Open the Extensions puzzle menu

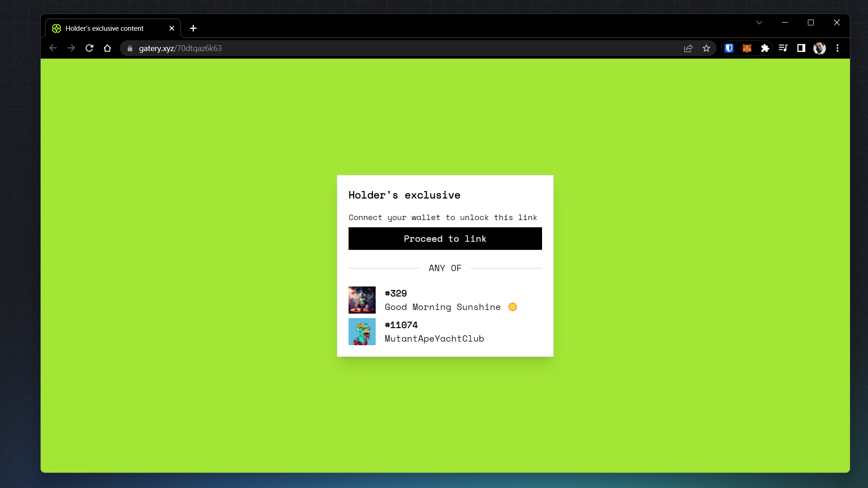[765, 48]
